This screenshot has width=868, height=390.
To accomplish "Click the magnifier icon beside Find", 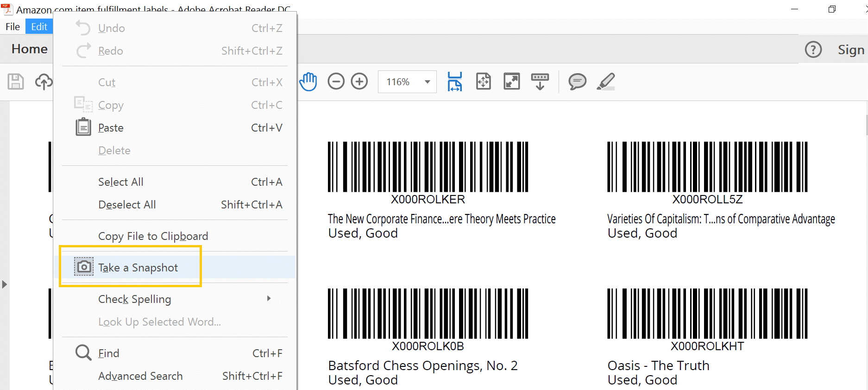I will point(83,353).
